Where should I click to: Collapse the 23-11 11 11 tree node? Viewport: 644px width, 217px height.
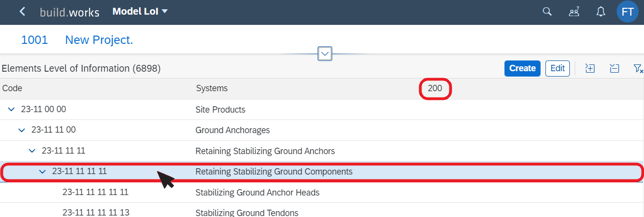32,151
